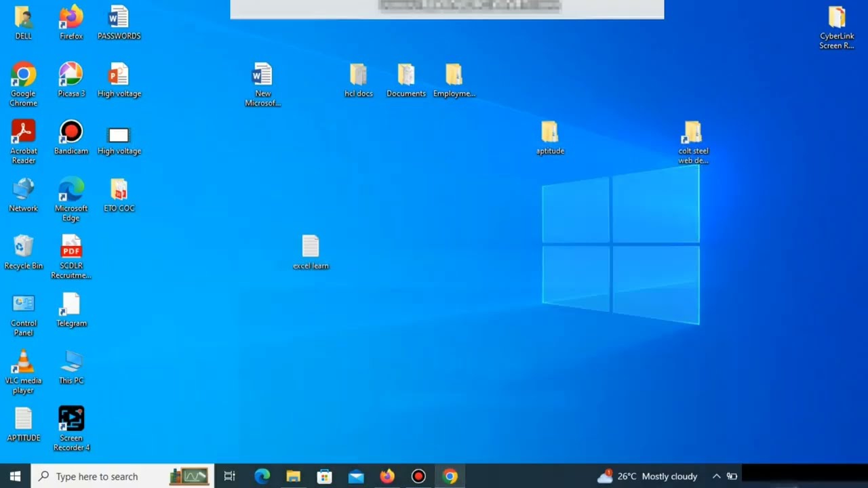
Task: Open Task View from the taskbar
Action: (230, 476)
